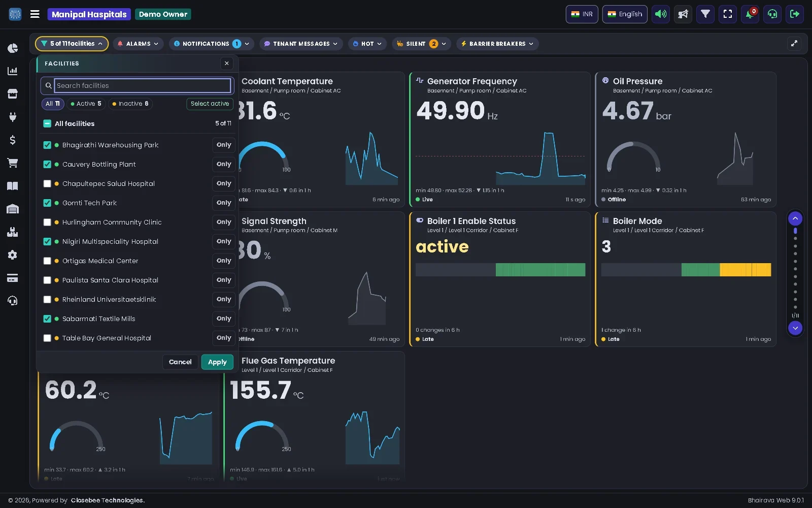Viewport: 812px width, 508px height.
Task: Uncheck Cauvery Bottling Plant checkbox
Action: tap(47, 165)
